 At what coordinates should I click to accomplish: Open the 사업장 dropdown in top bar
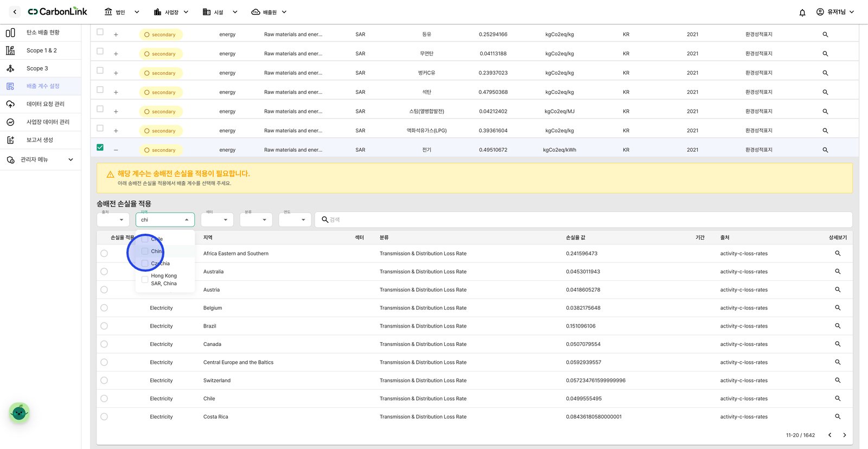(x=171, y=12)
